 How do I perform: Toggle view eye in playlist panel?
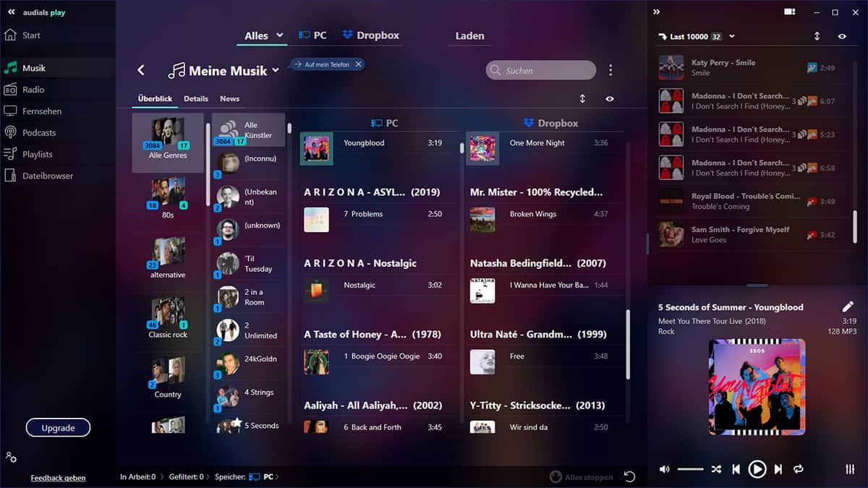pos(842,36)
